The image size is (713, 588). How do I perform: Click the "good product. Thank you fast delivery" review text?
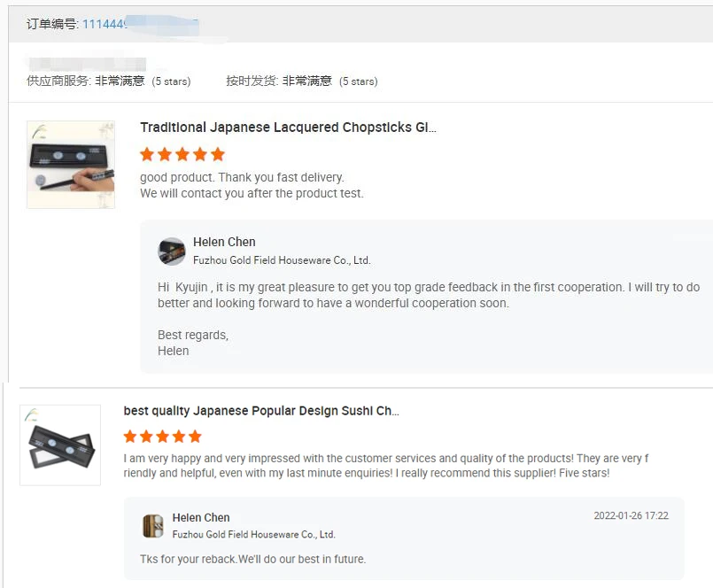[x=242, y=177]
